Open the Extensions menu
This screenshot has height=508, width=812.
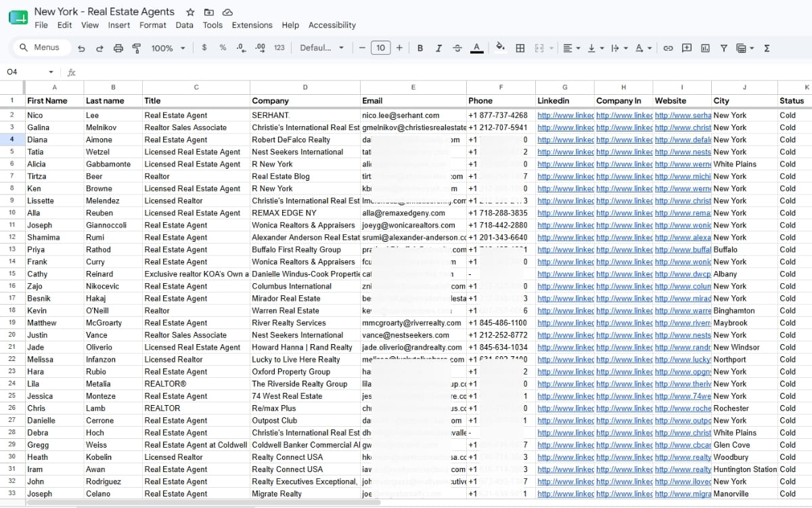click(x=252, y=25)
